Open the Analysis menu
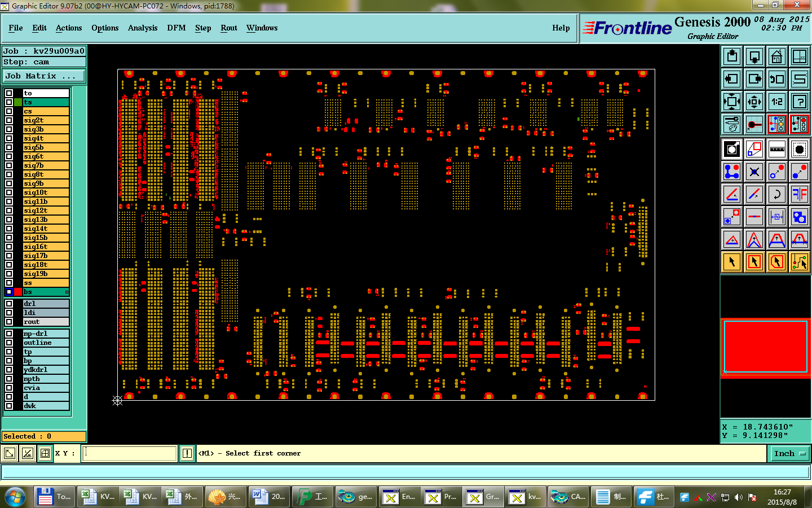Image resolution: width=812 pixels, height=508 pixels. pos(143,28)
